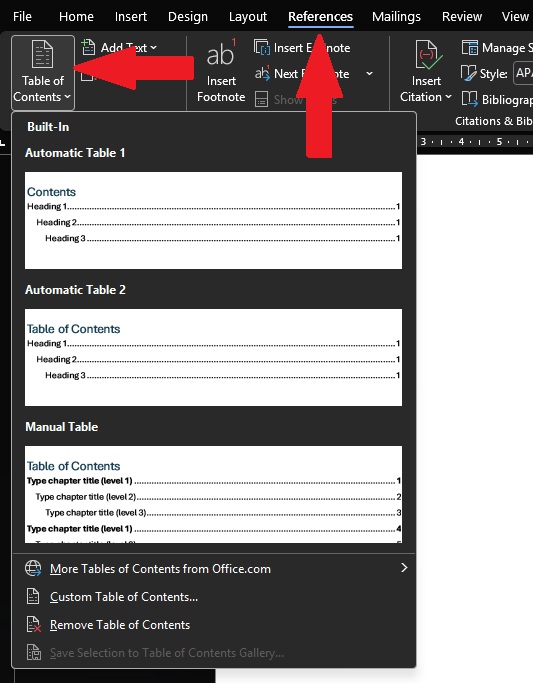
Task: Click the Insert Endnote icon
Action: pyautogui.click(x=262, y=47)
